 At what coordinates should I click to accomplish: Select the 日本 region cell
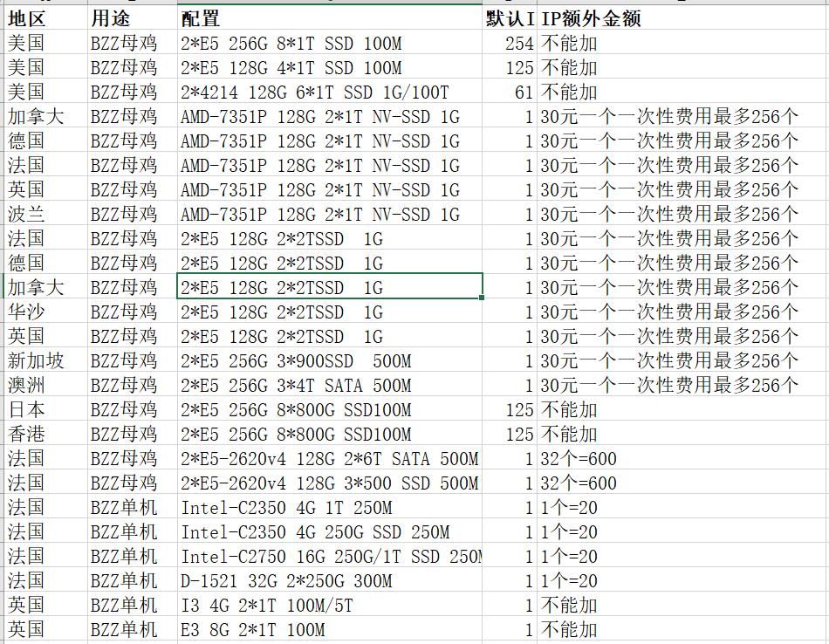coord(44,409)
